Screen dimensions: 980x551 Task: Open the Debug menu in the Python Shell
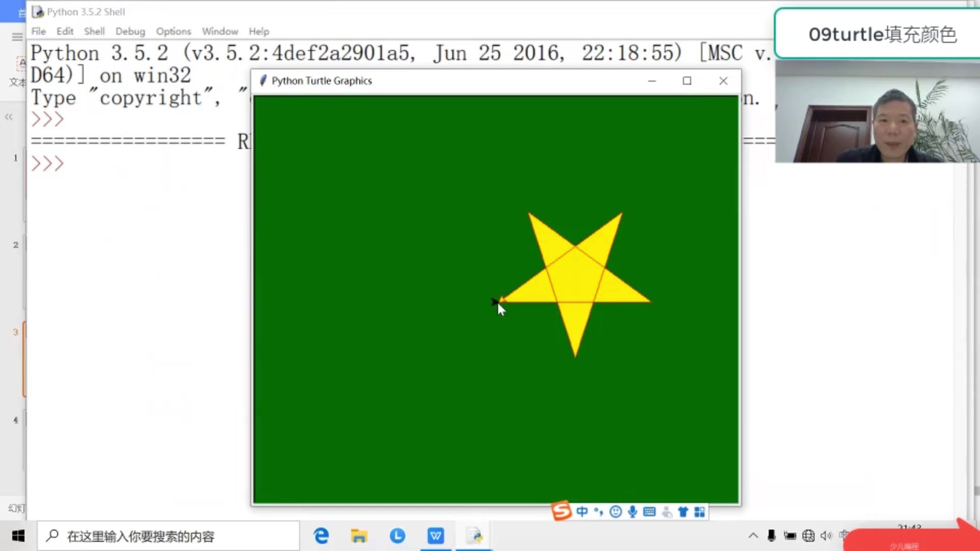coord(130,31)
